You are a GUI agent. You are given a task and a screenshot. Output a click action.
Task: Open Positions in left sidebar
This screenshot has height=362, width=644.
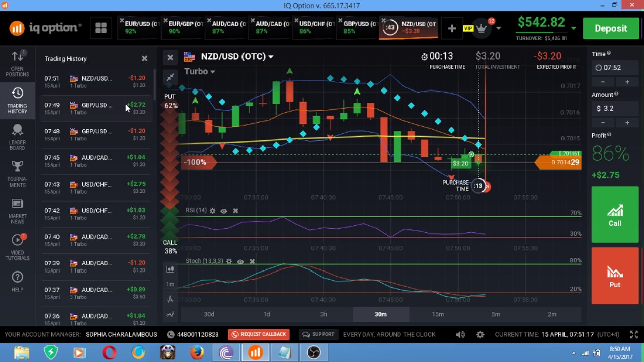[x=17, y=64]
